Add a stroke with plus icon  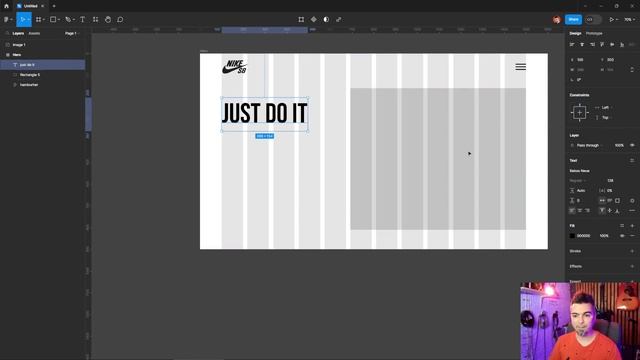(x=632, y=251)
